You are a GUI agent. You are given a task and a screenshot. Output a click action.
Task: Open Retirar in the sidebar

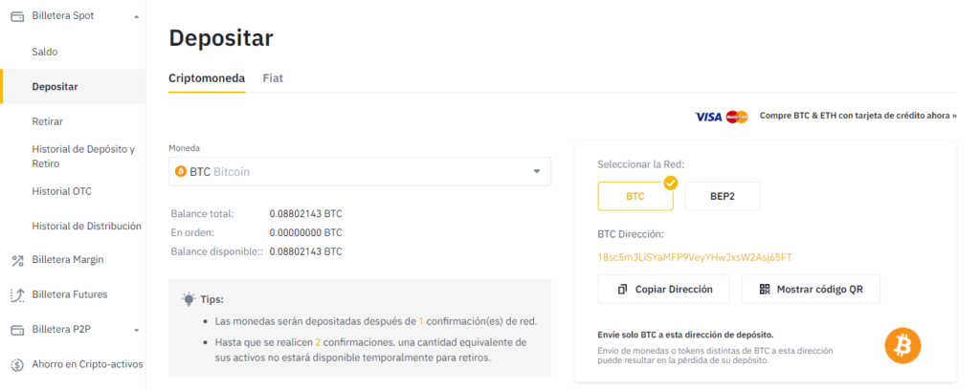coord(48,121)
